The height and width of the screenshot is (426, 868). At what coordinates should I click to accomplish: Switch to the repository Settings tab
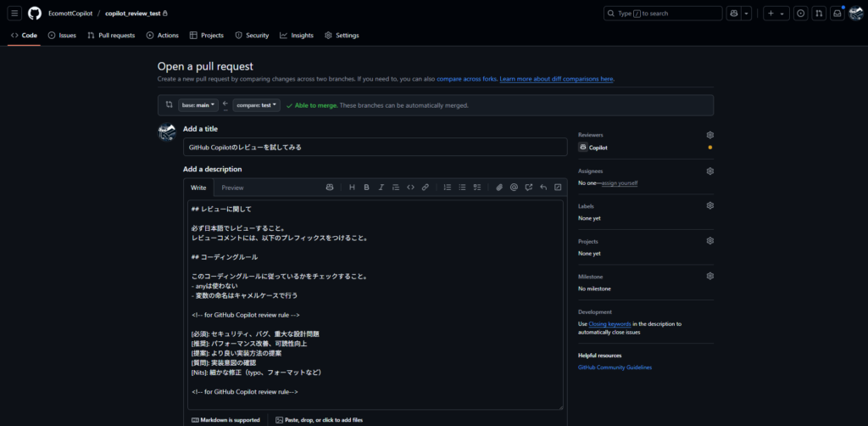point(342,36)
